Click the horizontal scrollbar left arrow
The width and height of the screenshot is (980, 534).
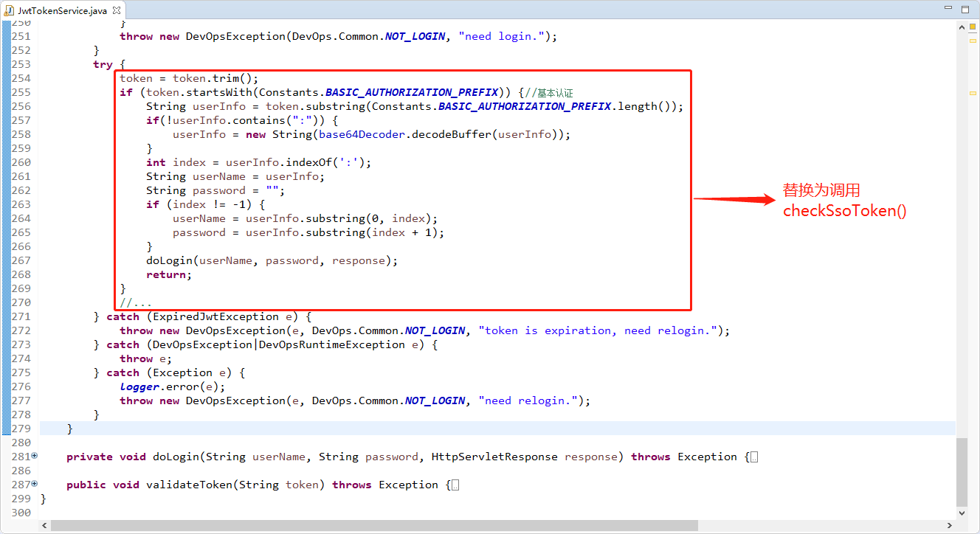coord(45,526)
